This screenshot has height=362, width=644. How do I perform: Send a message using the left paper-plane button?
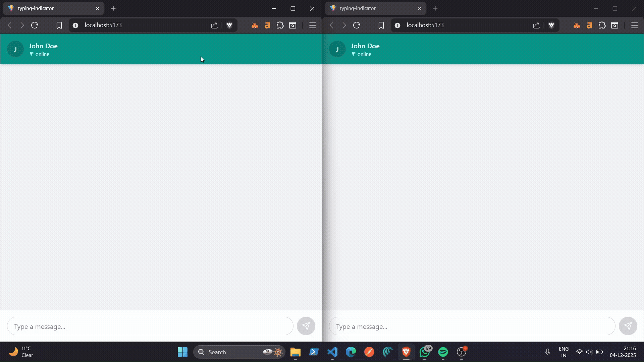point(306,326)
